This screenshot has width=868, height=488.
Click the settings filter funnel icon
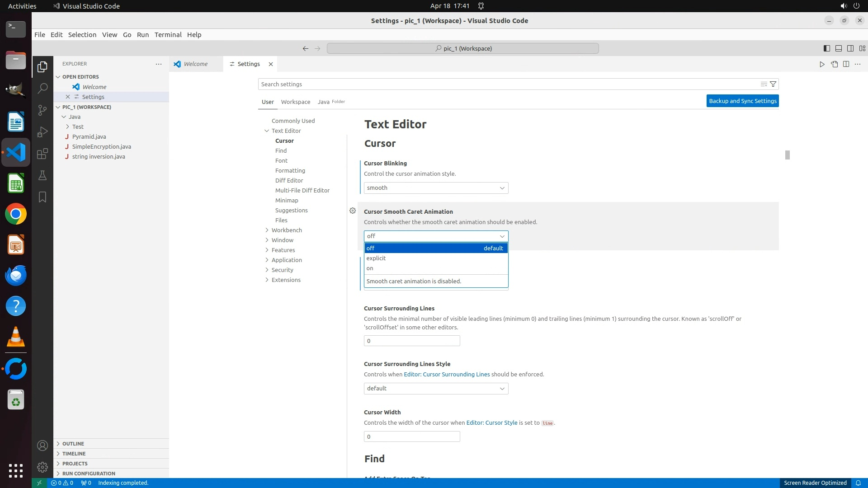pyautogui.click(x=773, y=84)
